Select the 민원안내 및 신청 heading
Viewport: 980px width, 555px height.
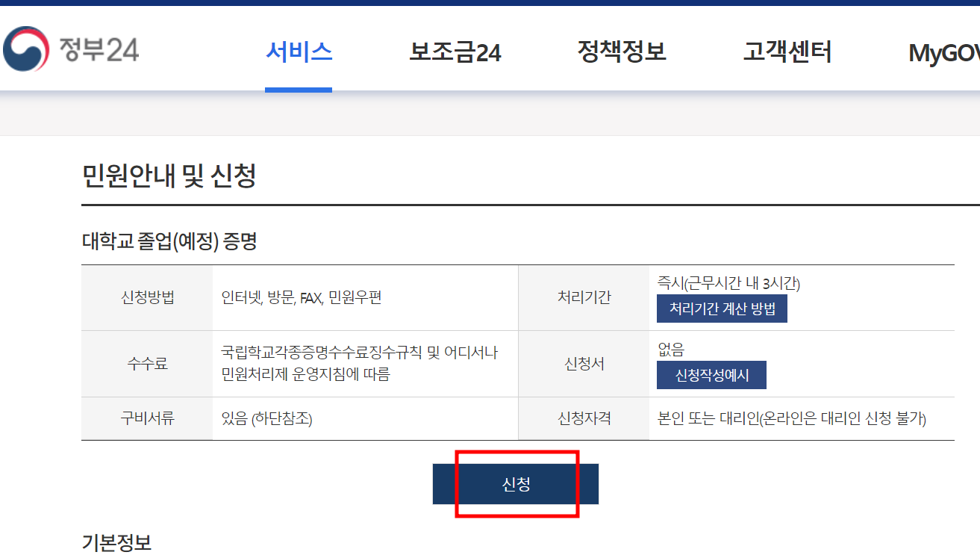pos(169,176)
